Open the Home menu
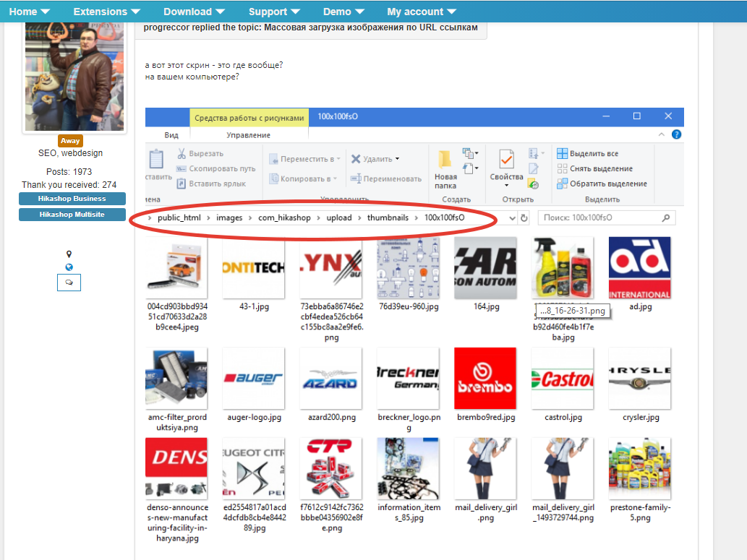 coord(29,12)
